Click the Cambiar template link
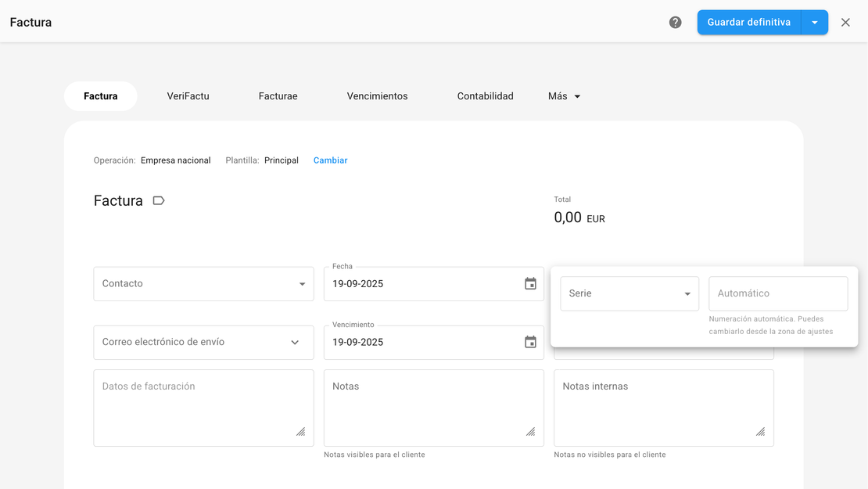The image size is (868, 489). [x=330, y=160]
